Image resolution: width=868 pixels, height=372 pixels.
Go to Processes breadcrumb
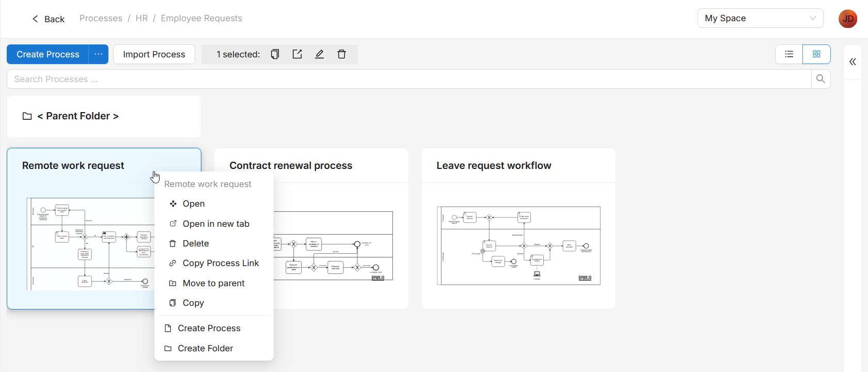coord(101,18)
